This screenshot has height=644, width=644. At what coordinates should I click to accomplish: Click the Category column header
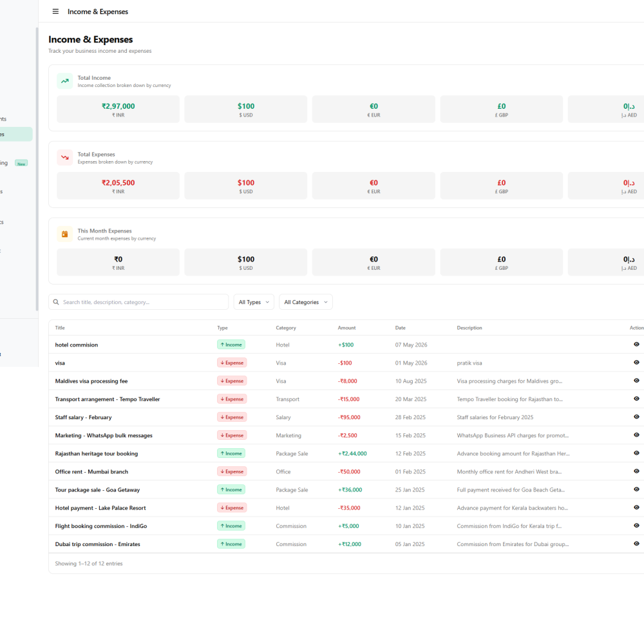click(x=286, y=328)
